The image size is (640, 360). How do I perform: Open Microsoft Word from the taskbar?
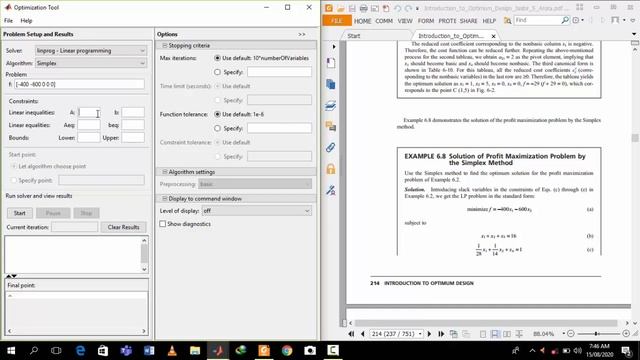tap(149, 350)
